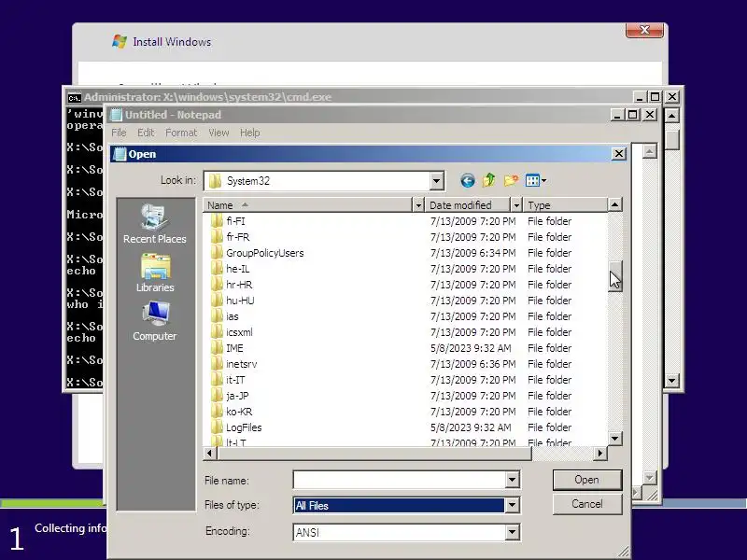This screenshot has height=560, width=747.
Task: Click inetsrv date 7/13/2009 6:36 PM
Action: pos(473,364)
